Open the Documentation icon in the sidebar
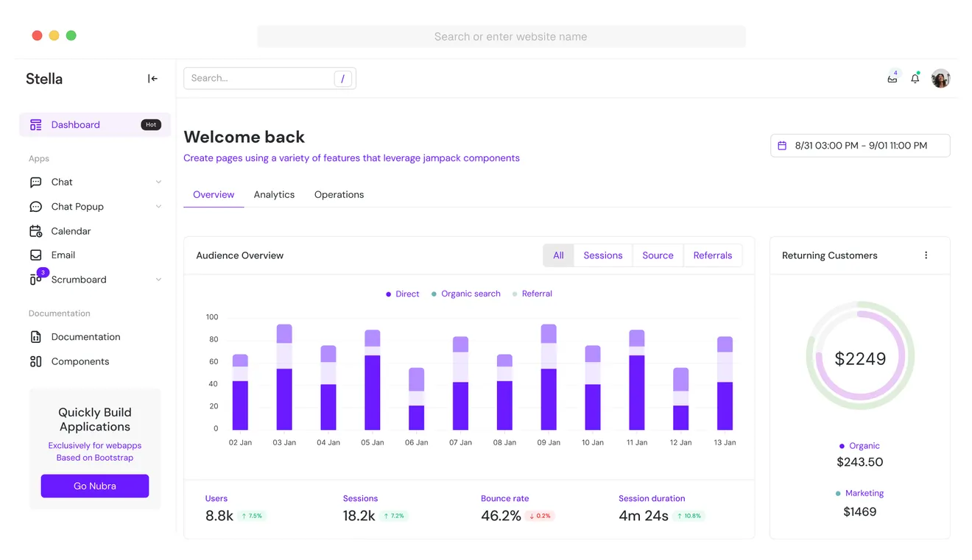The width and height of the screenshot is (972, 560). coord(35,336)
